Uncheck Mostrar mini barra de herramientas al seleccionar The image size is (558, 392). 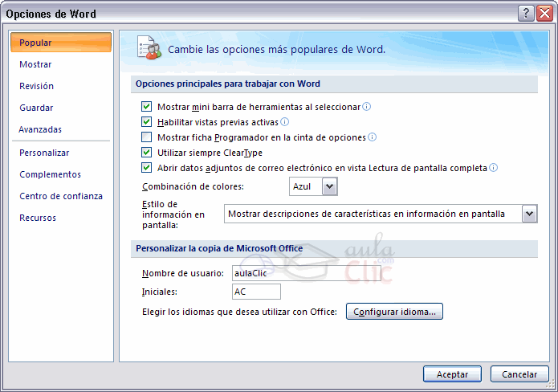click(x=146, y=107)
